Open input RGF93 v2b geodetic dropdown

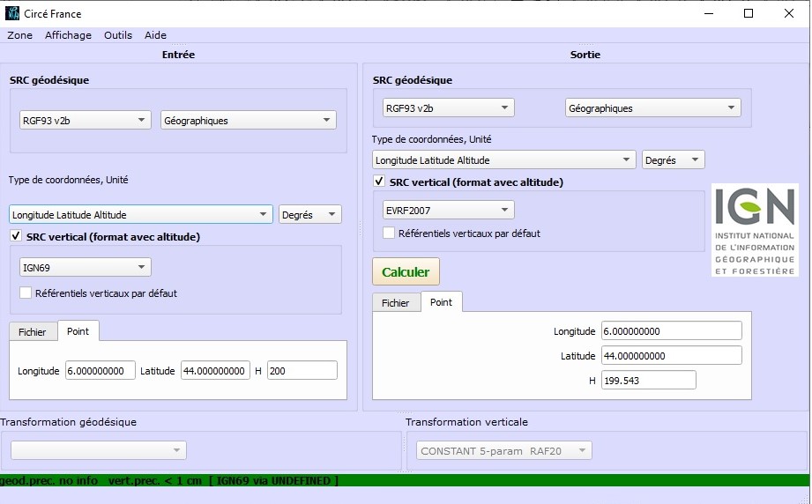(x=86, y=121)
